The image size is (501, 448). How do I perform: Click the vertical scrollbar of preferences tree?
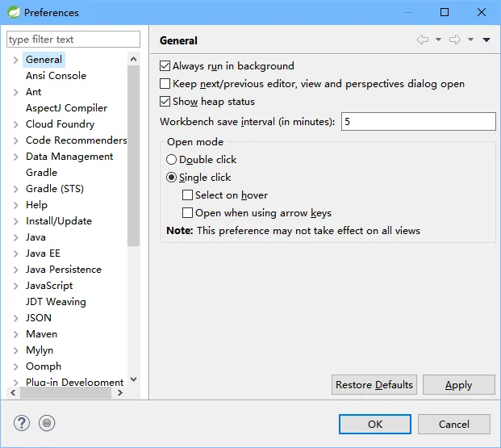coord(134,161)
